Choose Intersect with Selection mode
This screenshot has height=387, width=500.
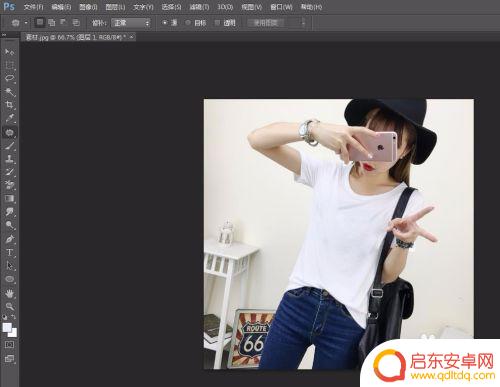coord(76,23)
